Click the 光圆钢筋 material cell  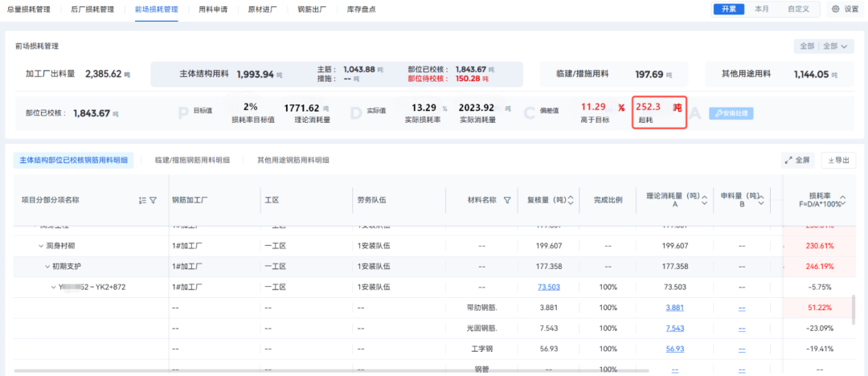pos(482,329)
